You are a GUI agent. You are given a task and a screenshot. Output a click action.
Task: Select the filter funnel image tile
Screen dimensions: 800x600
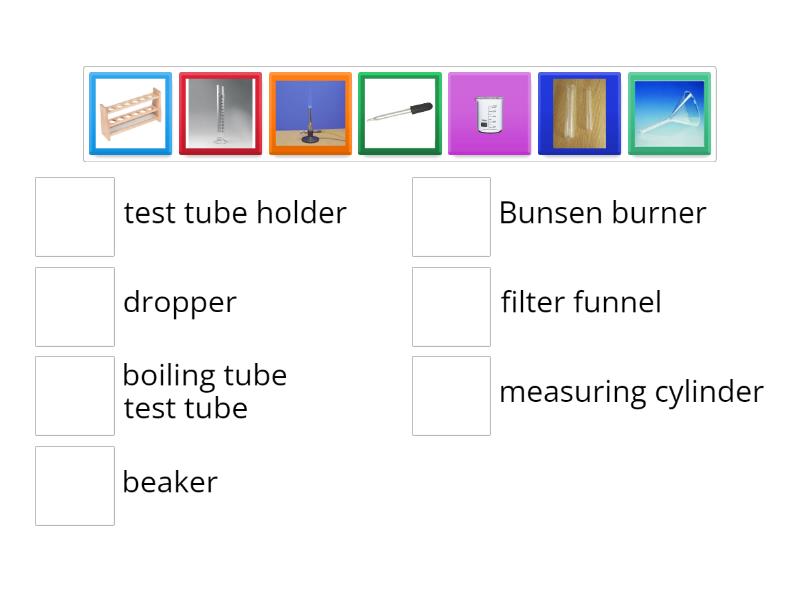[668, 113]
